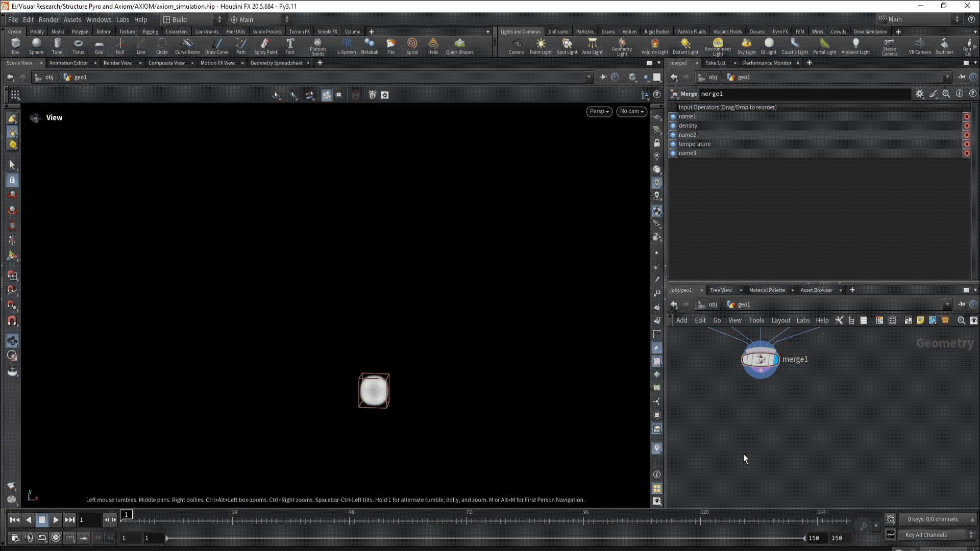980x551 pixels.
Task: Click the Metaball shelf tool
Action: (x=369, y=45)
